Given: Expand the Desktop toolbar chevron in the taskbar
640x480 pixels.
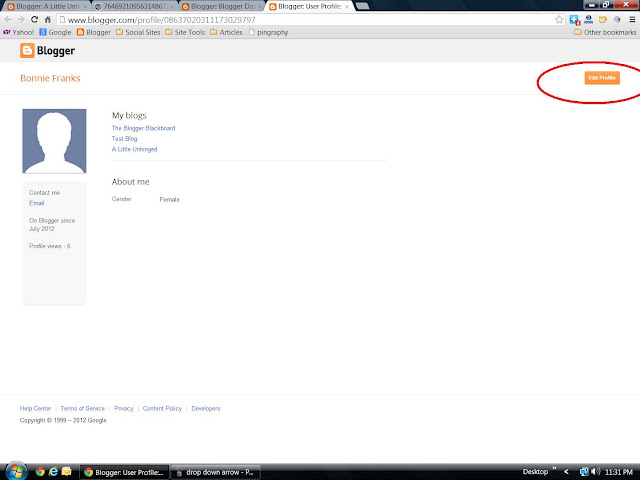Looking at the screenshot, I should point(554,469).
